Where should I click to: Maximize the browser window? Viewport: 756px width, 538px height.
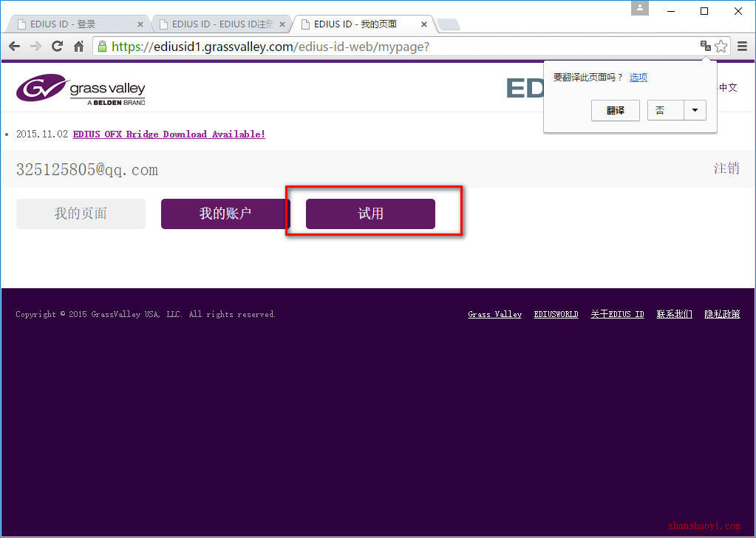click(704, 10)
